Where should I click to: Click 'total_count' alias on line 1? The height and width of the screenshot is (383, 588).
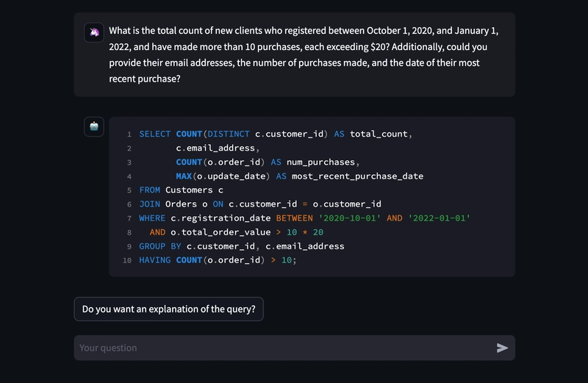pyautogui.click(x=381, y=134)
